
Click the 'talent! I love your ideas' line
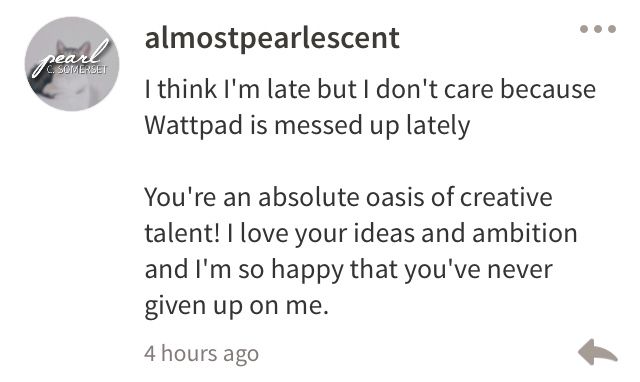(361, 233)
